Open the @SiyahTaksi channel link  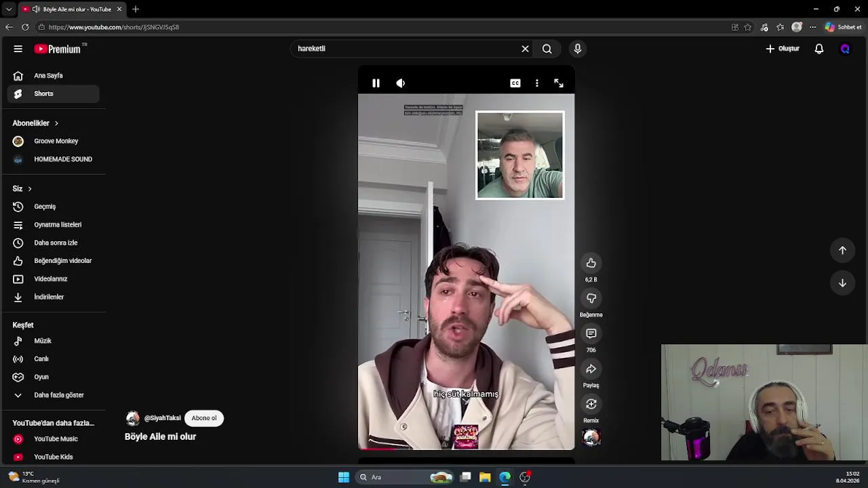(162, 418)
